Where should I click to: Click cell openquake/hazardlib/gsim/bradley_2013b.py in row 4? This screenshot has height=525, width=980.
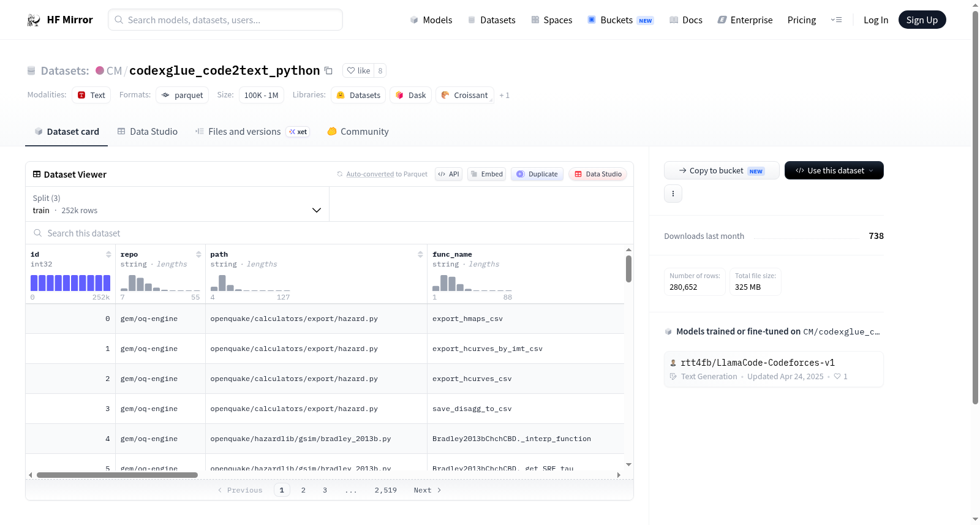tap(316, 439)
